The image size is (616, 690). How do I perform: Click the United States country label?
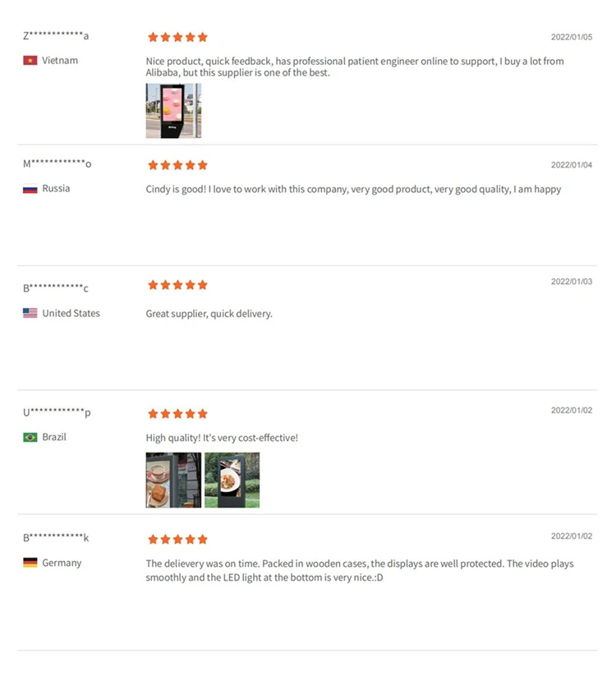click(71, 313)
